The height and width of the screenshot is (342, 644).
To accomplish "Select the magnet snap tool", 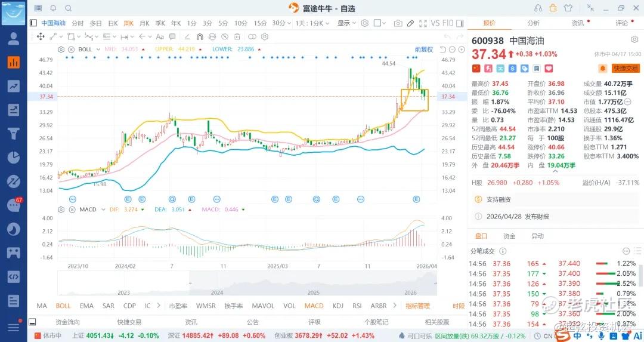I will [200, 36].
